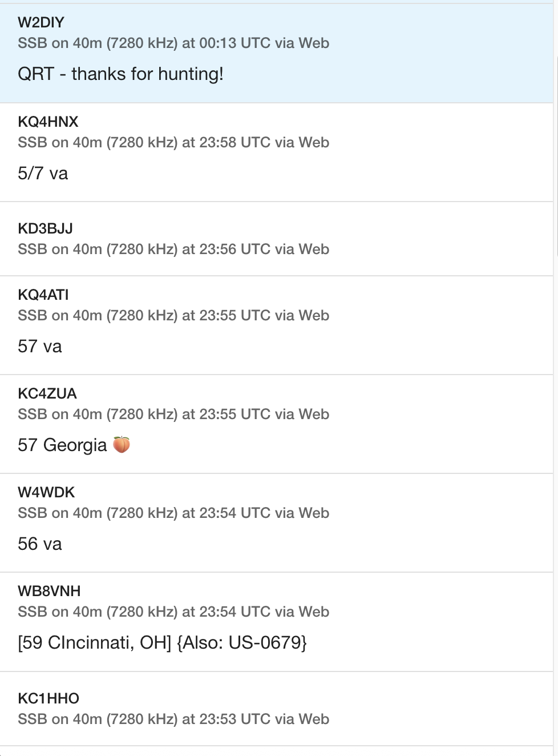Click the W4WDK callsign
The width and height of the screenshot is (558, 756).
tap(46, 492)
